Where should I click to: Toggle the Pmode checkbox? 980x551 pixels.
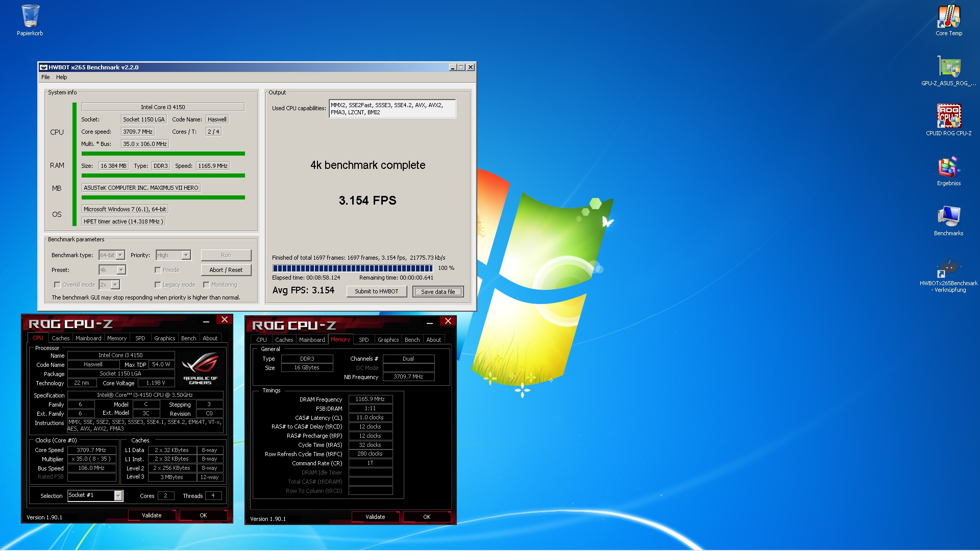point(158,270)
